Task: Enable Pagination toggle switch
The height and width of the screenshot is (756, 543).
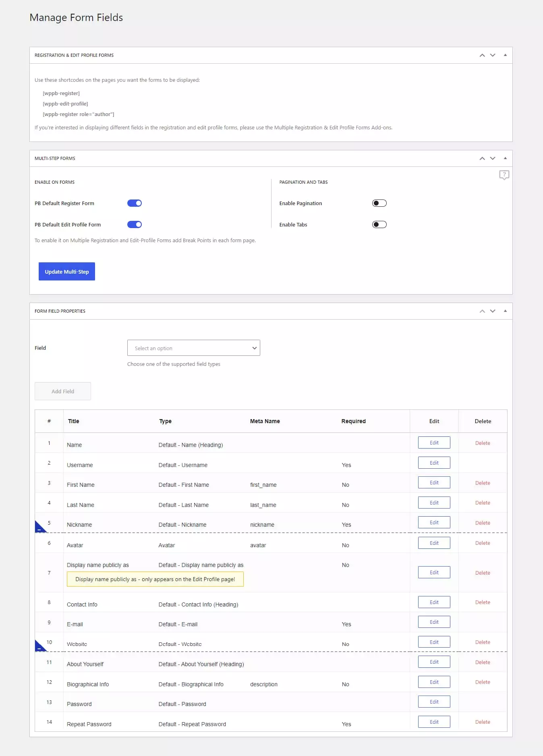Action: pyautogui.click(x=379, y=203)
